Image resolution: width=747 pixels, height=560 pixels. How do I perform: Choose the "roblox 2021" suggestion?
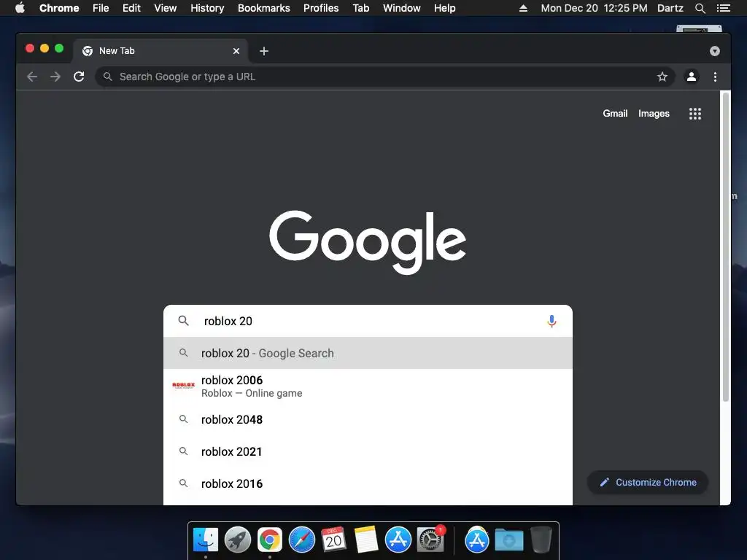coord(368,451)
